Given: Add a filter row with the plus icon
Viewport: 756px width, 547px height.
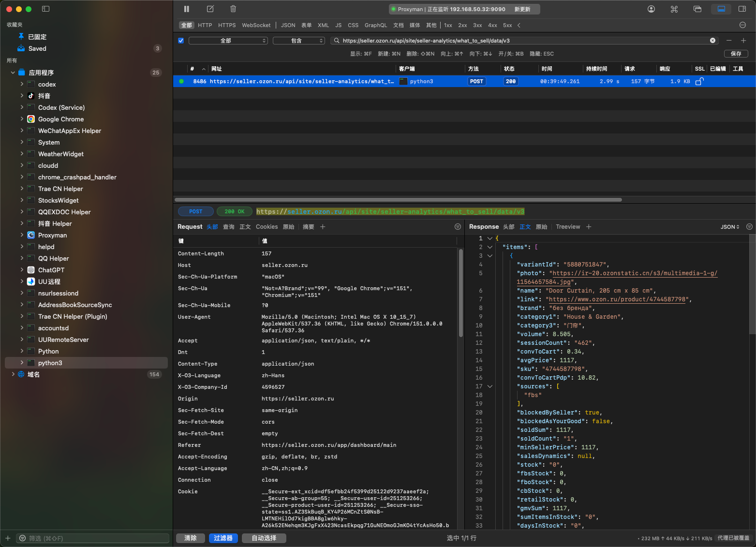Looking at the screenshot, I should (x=743, y=41).
